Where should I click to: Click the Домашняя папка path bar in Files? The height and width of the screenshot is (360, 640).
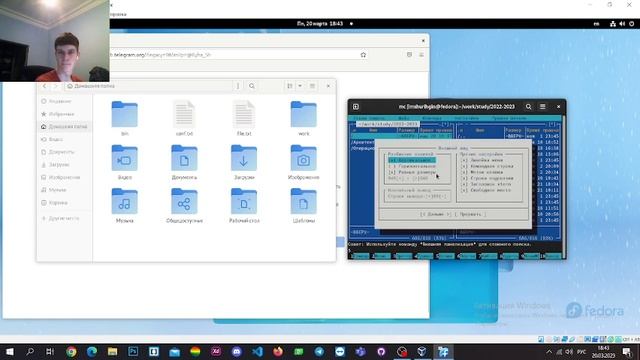coord(149,86)
